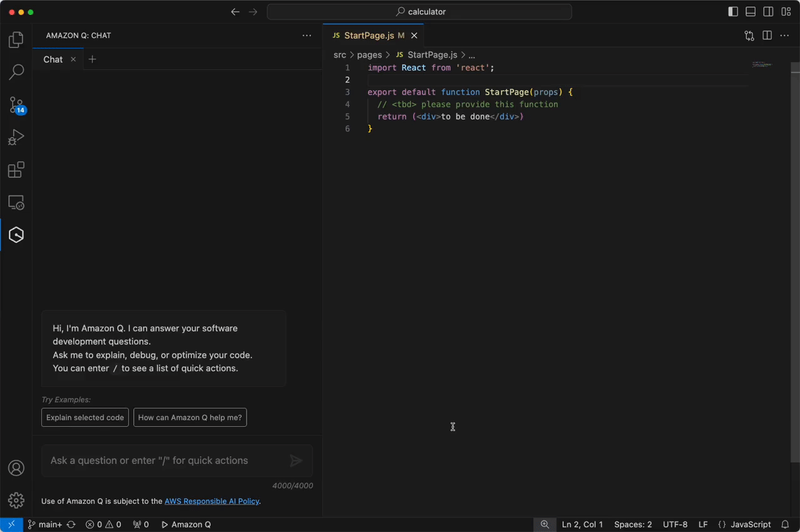Toggle the bottom panel layout icon
The height and width of the screenshot is (532, 800).
tap(751, 12)
